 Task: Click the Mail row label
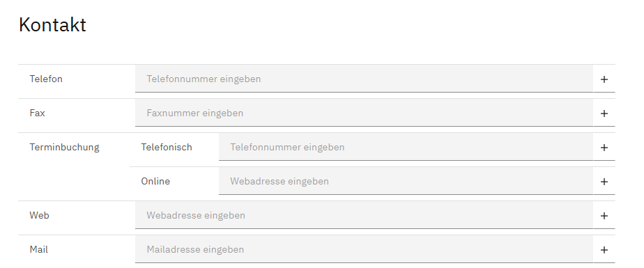click(x=38, y=249)
